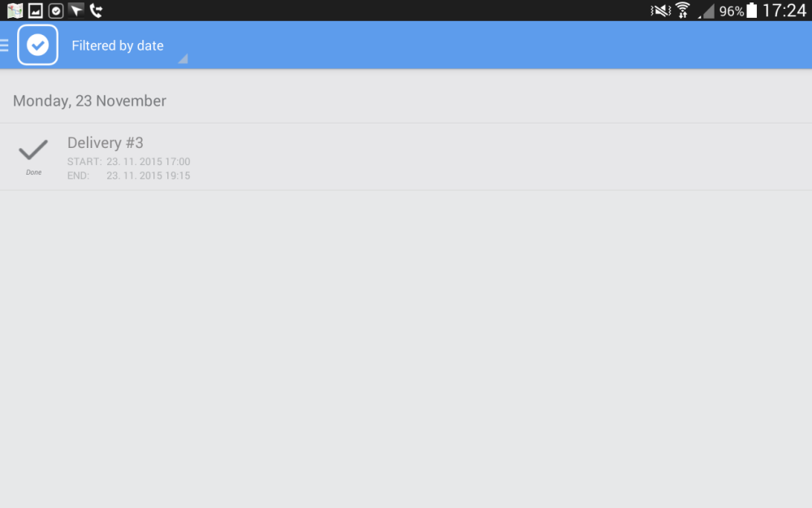The width and height of the screenshot is (812, 508).
Task: Open the Delivery #3 task
Action: click(406, 157)
